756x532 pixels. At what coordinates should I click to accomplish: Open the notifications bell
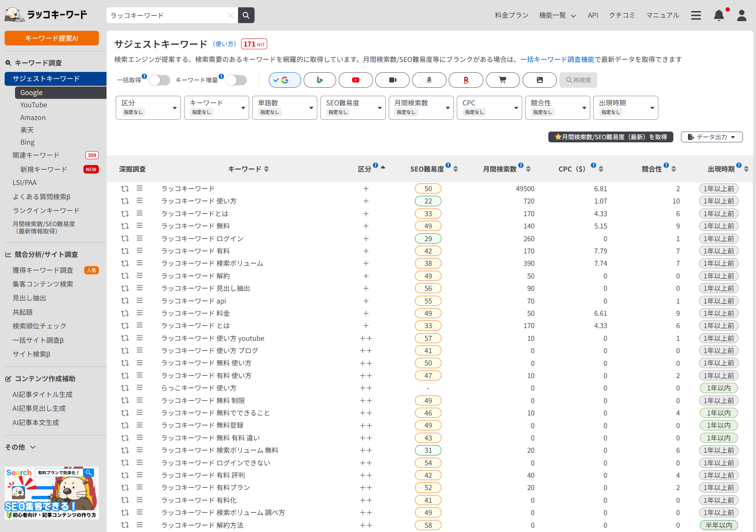pyautogui.click(x=719, y=15)
